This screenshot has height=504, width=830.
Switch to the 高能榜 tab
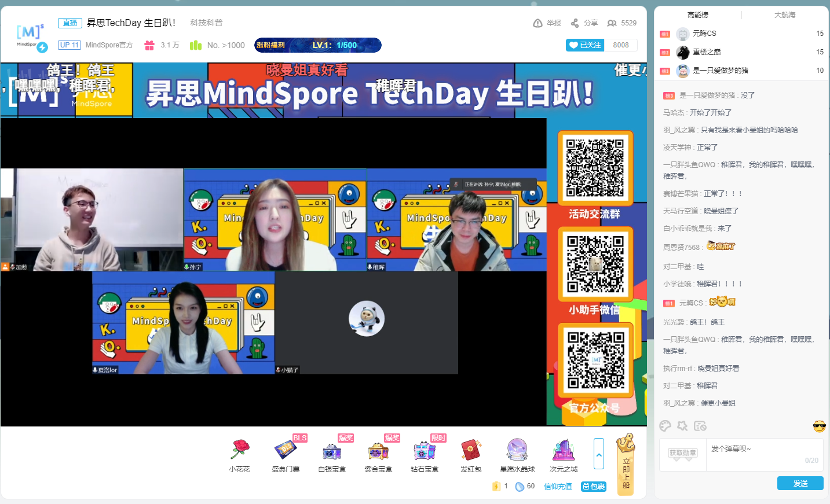[698, 15]
